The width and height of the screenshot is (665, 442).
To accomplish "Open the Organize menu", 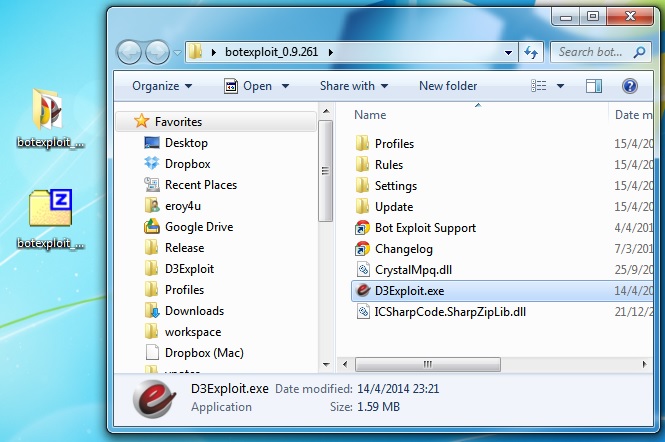I will (162, 86).
